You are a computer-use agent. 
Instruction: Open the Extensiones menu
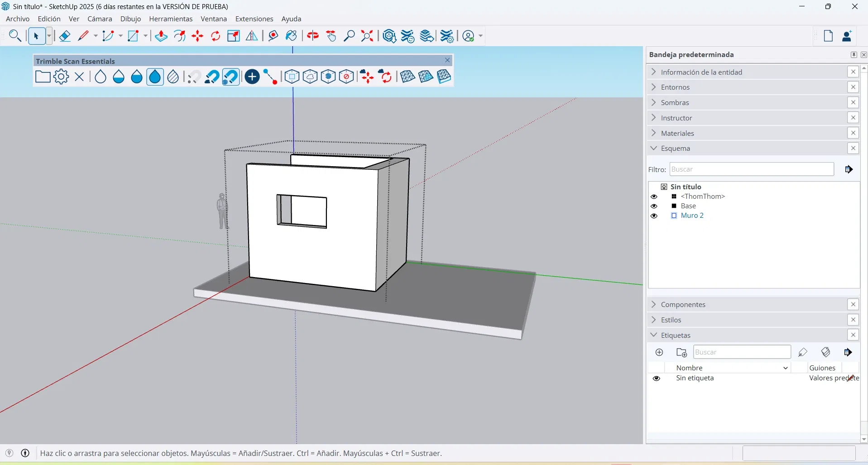[254, 19]
